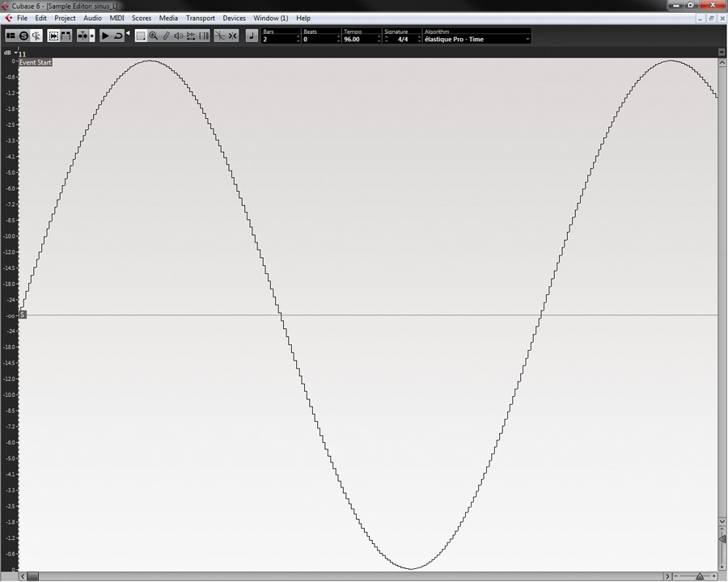The image size is (728, 582).
Task: Open the Edit menu
Action: (41, 18)
